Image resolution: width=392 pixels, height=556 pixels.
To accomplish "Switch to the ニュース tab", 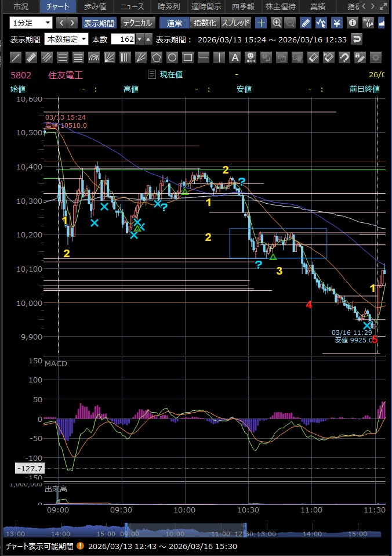I will tap(132, 7).
